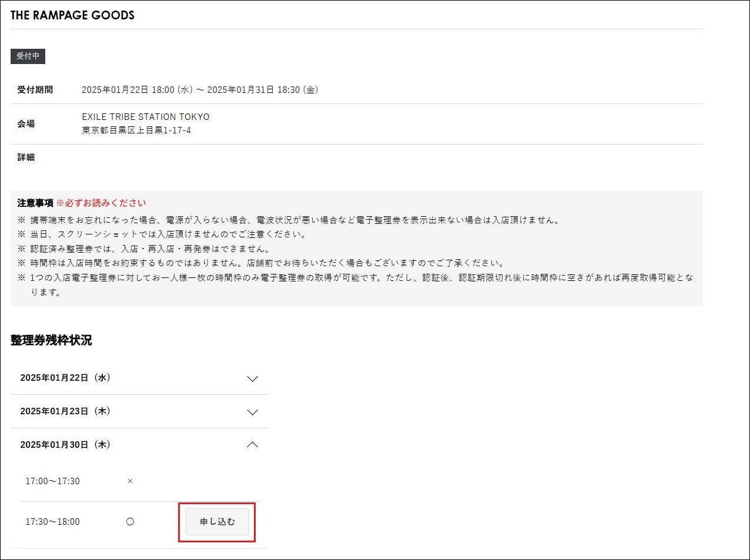
Task: Click the note starting 携帯端末をお忘れ
Action: 289,220
